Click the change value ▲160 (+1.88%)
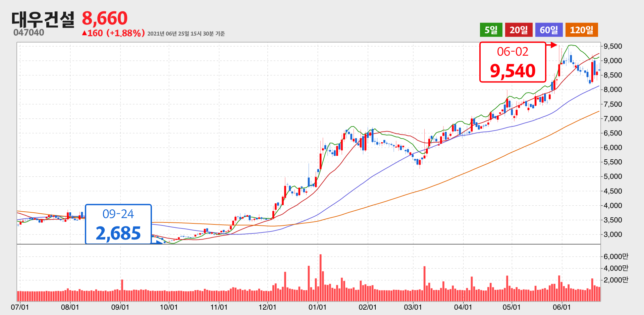 point(113,33)
